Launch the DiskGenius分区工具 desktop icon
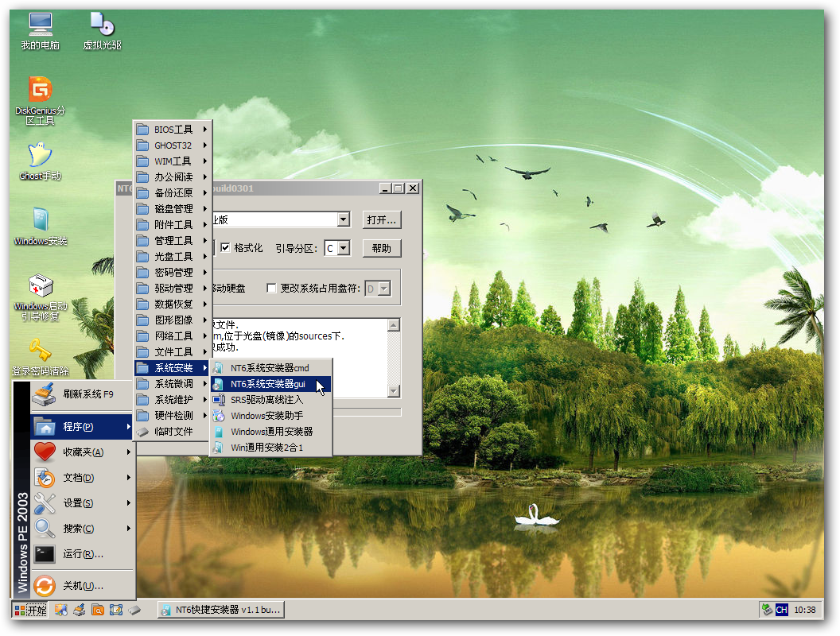 coord(41,101)
